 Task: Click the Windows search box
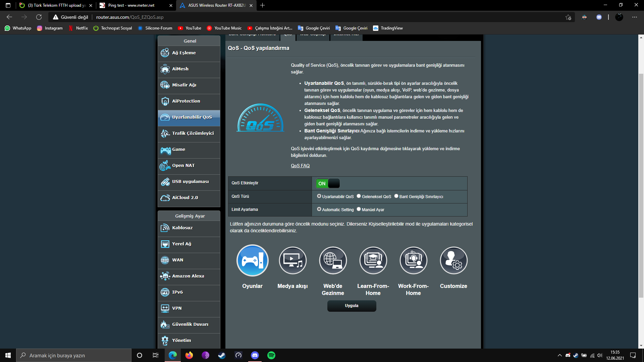tap(74, 355)
